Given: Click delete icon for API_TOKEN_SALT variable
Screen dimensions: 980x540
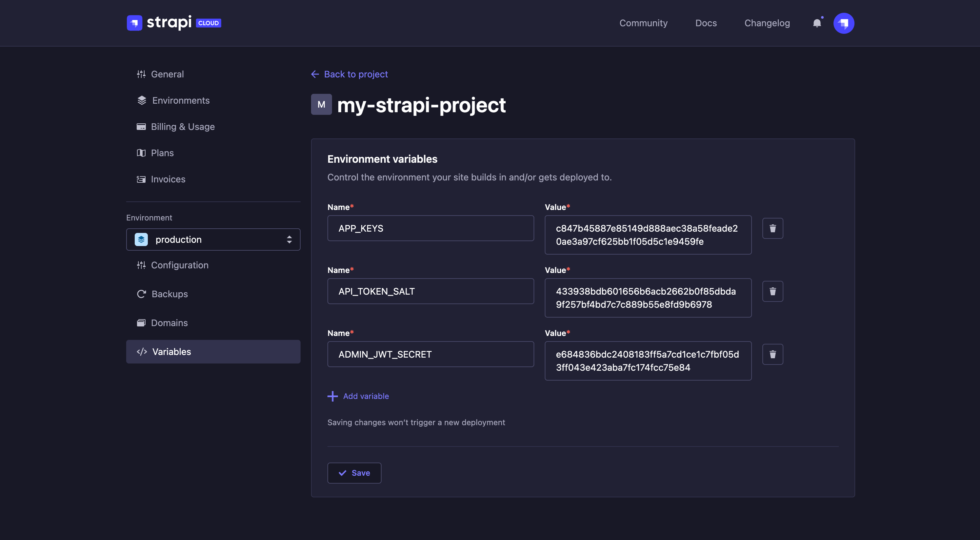Looking at the screenshot, I should (x=772, y=291).
